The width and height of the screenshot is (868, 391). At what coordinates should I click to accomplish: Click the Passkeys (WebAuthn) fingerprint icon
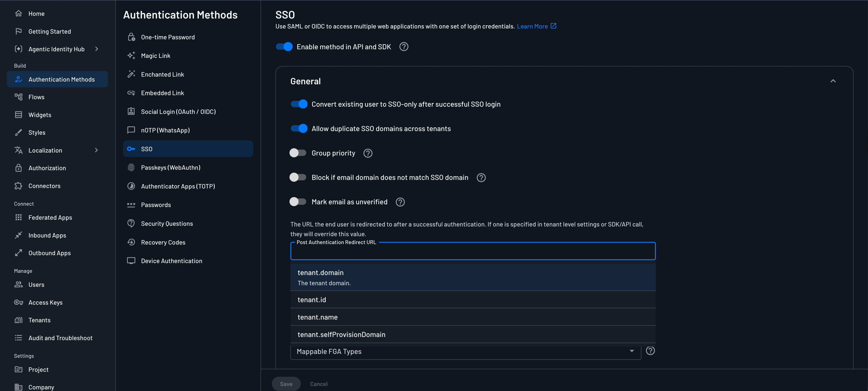(x=131, y=167)
